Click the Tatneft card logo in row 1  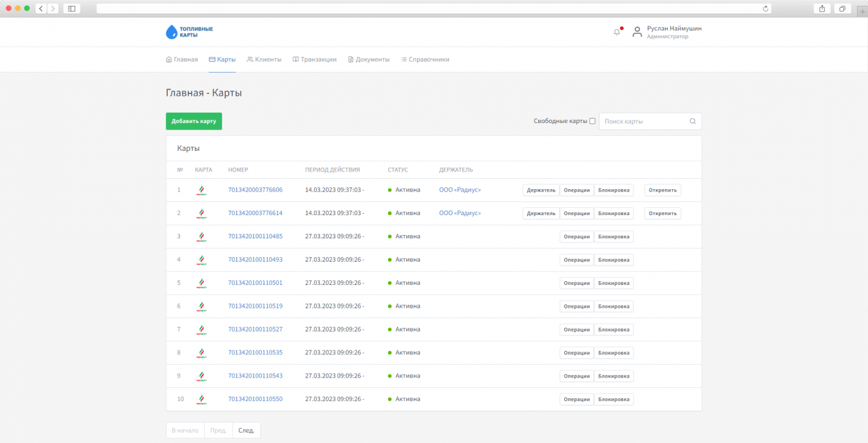(201, 190)
